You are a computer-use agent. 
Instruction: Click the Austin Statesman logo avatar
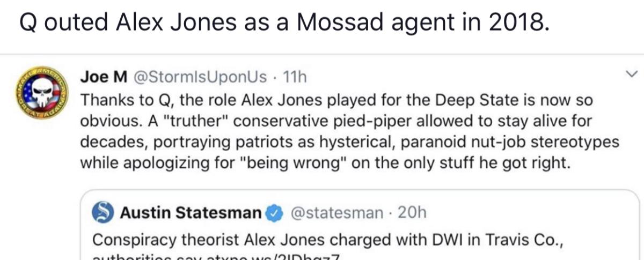104,213
